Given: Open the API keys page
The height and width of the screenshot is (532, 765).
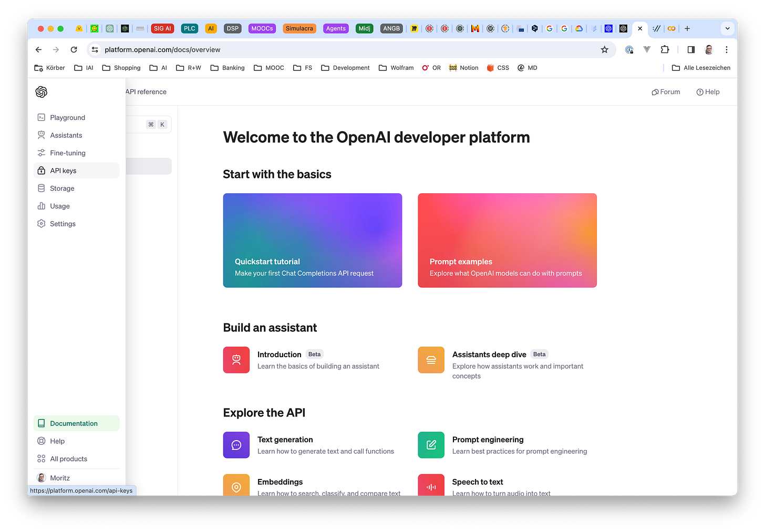Looking at the screenshot, I should pos(77,171).
